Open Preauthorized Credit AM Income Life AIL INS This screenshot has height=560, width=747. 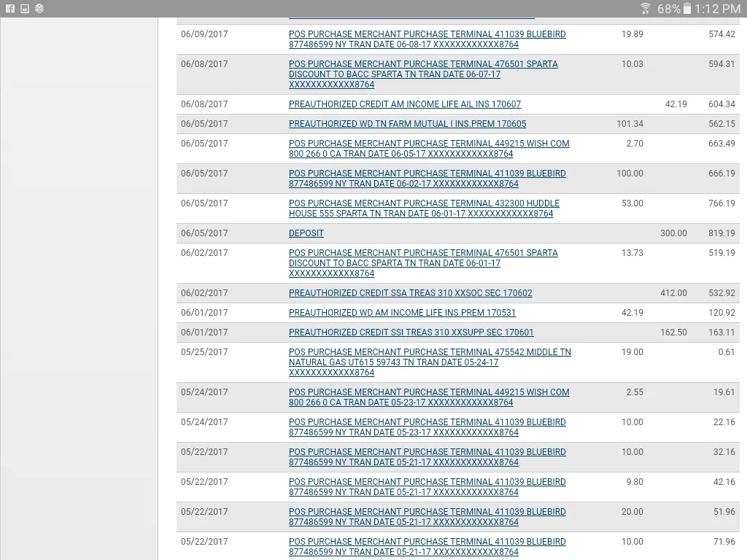coord(404,104)
